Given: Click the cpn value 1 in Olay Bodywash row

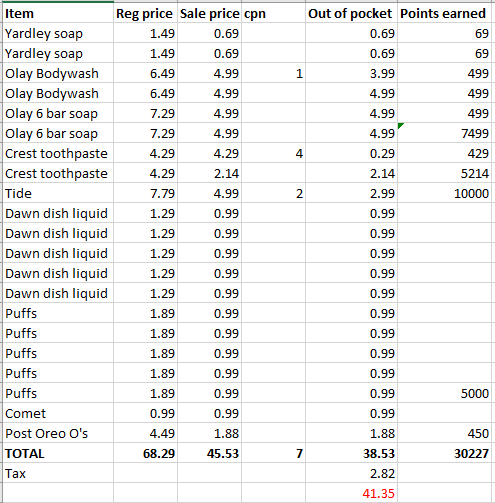Looking at the screenshot, I should coord(273,73).
